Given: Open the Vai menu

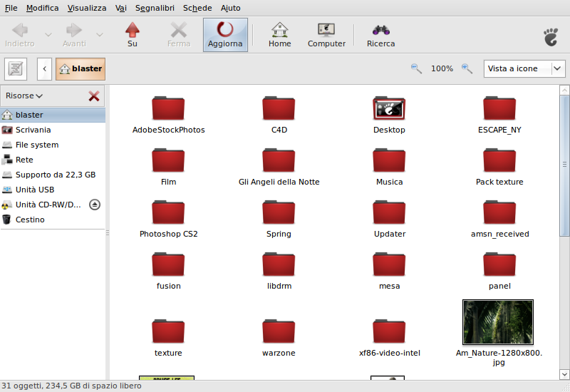Looking at the screenshot, I should tap(120, 8).
